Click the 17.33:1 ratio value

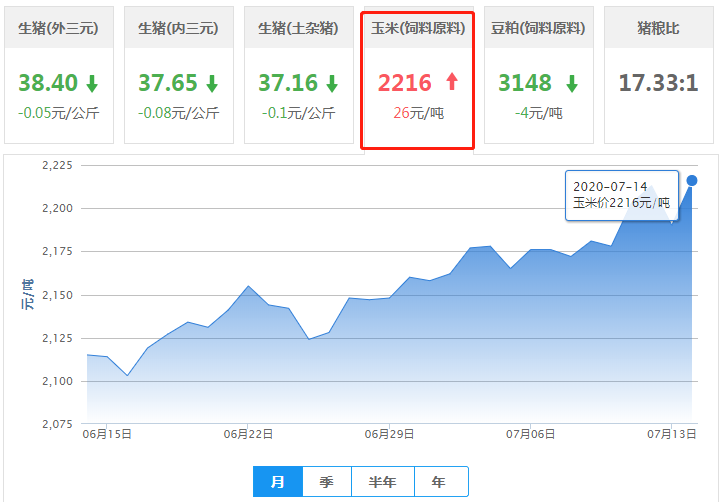point(658,83)
